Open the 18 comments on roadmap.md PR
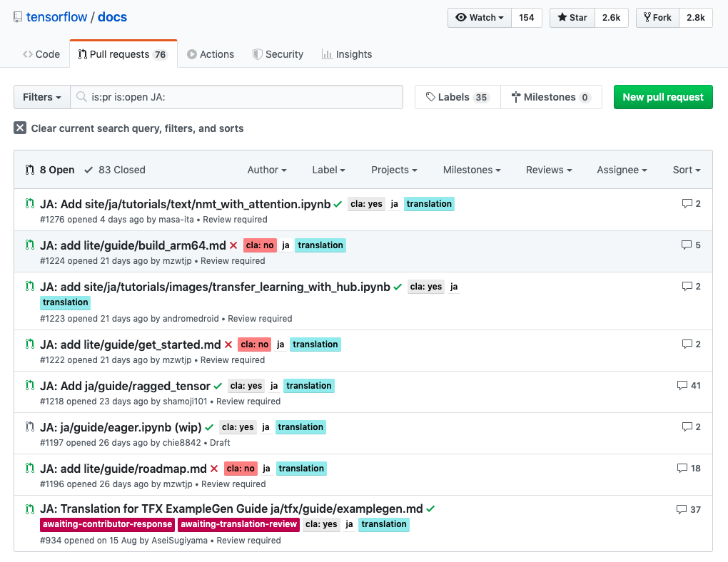728x562 pixels. pyautogui.click(x=689, y=468)
